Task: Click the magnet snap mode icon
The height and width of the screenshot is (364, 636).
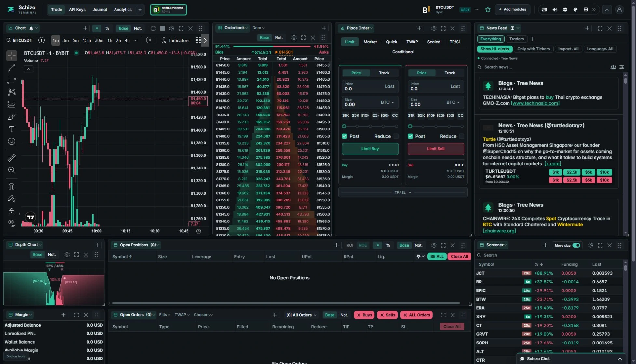Action: (12, 186)
